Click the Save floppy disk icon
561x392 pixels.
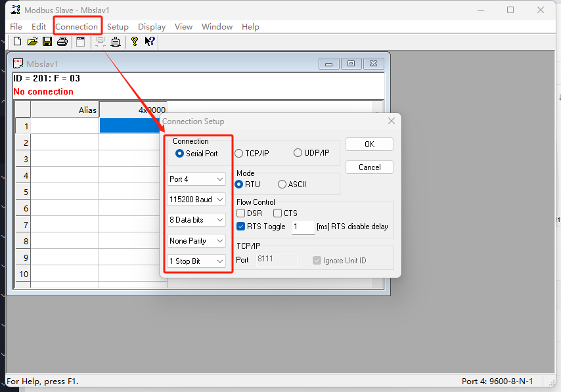[47, 42]
